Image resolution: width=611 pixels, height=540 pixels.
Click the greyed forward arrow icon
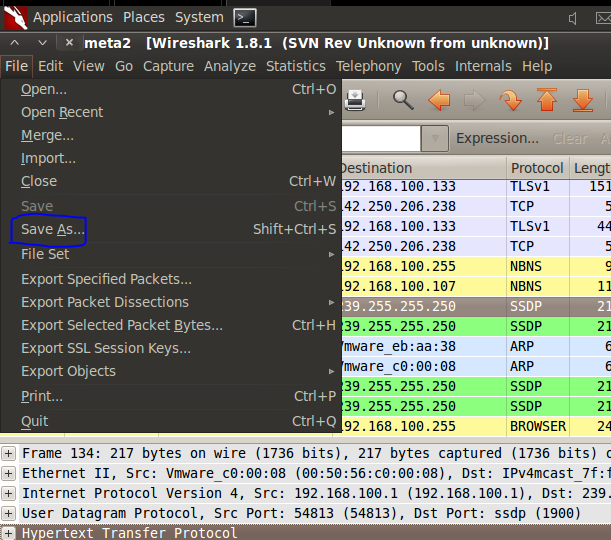point(474,100)
